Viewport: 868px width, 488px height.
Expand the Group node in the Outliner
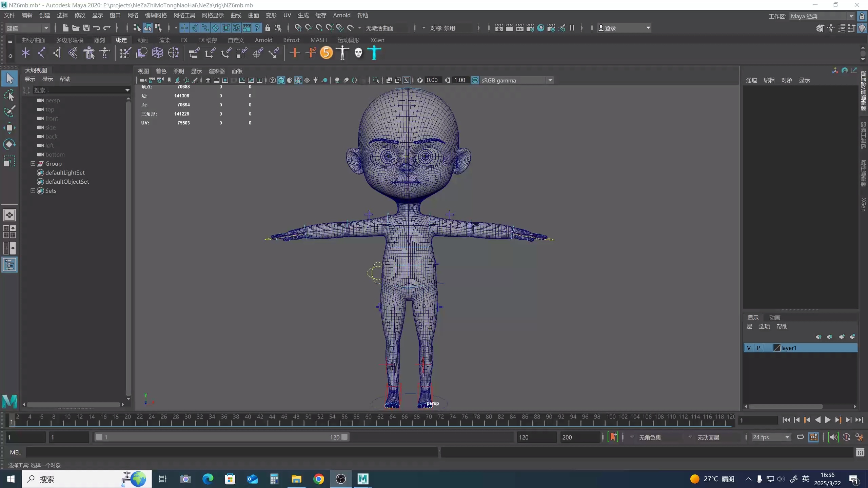pos(33,163)
